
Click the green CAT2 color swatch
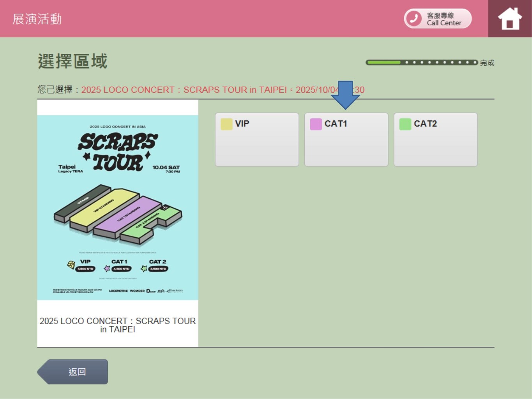[405, 124]
